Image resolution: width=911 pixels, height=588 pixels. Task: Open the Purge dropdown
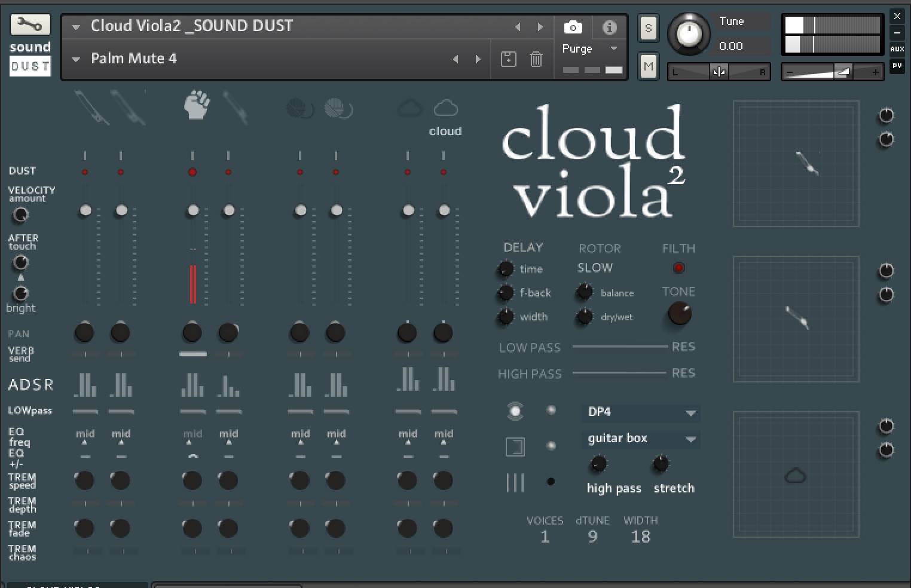tap(590, 48)
